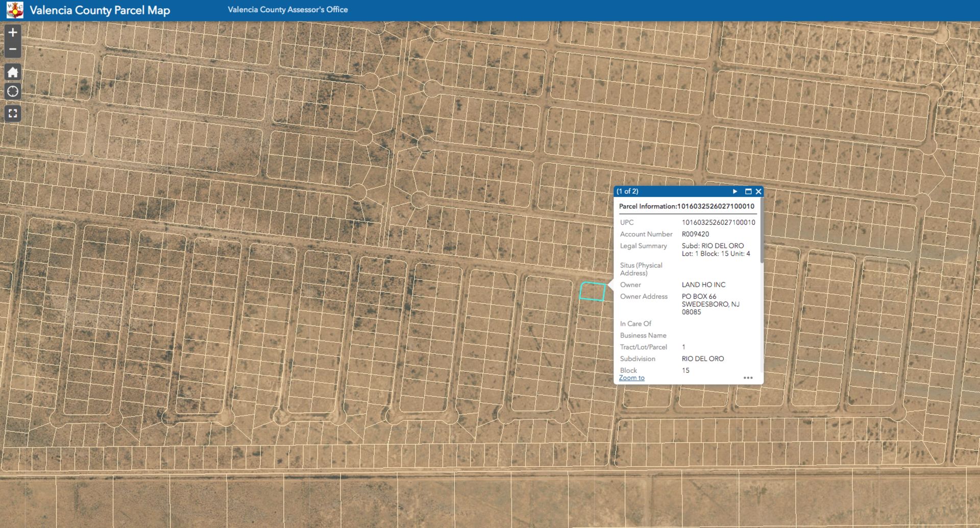980x528 pixels.
Task: Click the popup vertical scrollbar
Action: point(762,231)
